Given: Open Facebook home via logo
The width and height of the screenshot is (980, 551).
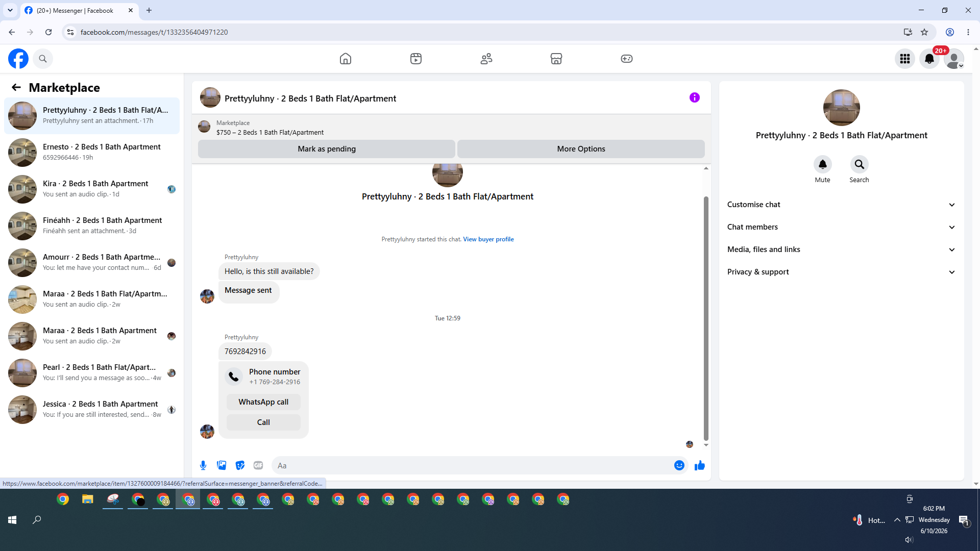Looking at the screenshot, I should coord(18,59).
